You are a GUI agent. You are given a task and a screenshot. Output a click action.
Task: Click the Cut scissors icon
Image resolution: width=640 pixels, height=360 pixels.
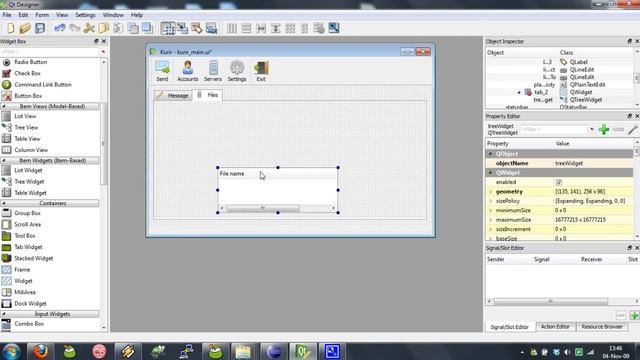[x=89, y=28]
